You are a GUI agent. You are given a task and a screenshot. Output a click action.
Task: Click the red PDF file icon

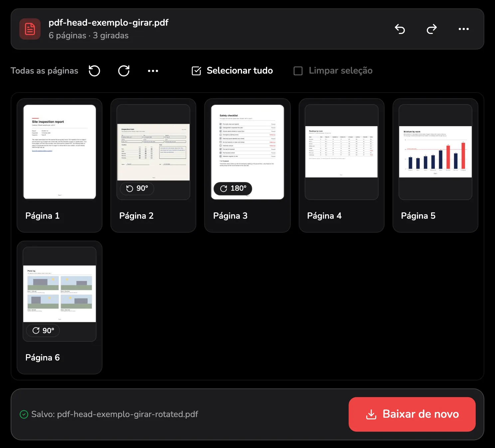(30, 29)
